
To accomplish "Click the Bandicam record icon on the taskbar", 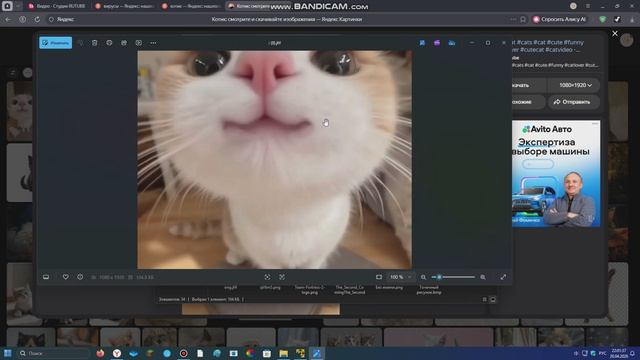I will pos(183,353).
